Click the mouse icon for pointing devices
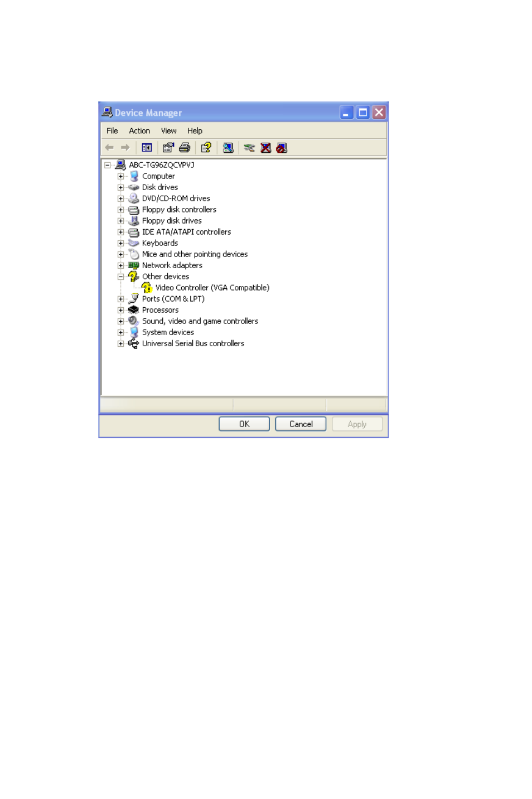 pyautogui.click(x=134, y=254)
